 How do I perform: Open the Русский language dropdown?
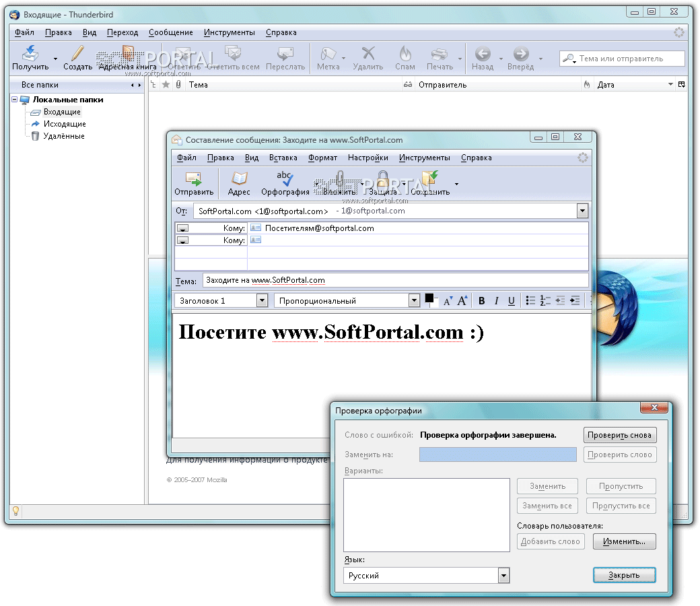coord(503,576)
